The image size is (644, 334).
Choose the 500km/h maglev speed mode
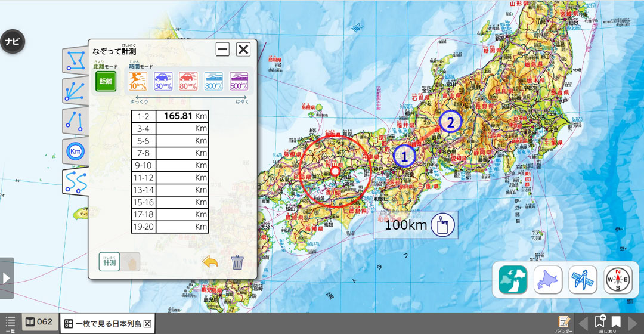[x=239, y=81]
